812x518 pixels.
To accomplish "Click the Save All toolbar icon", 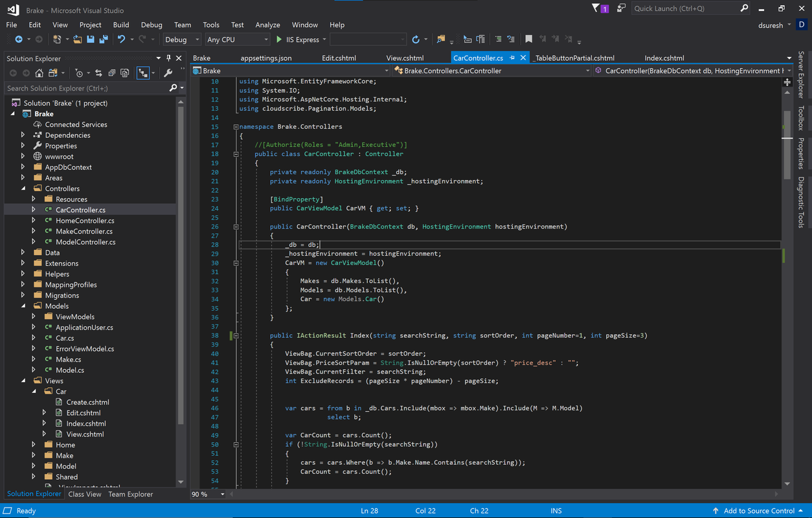I will (102, 39).
